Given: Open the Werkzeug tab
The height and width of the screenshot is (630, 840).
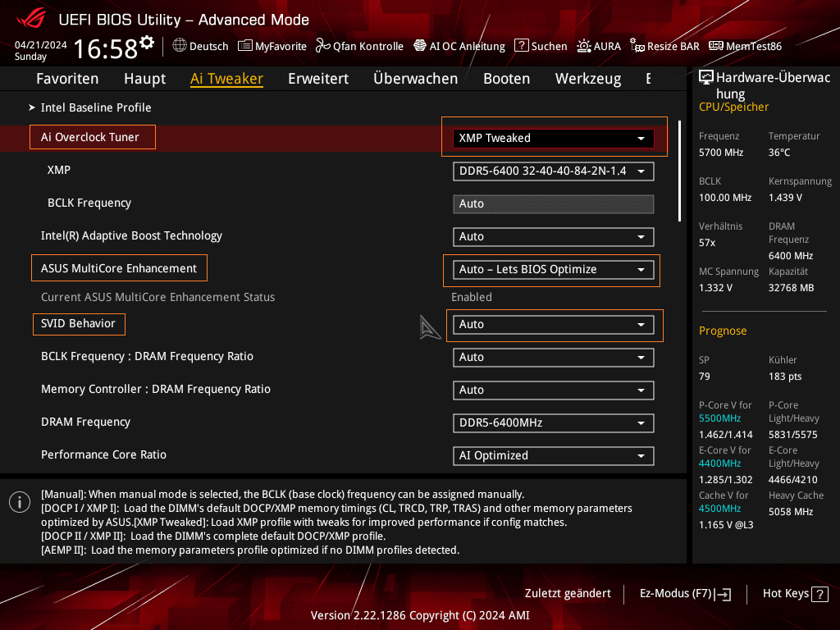Looking at the screenshot, I should point(588,79).
